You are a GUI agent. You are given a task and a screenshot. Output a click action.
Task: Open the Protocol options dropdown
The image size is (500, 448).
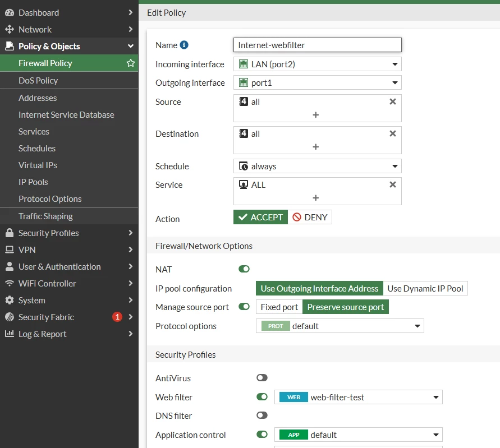click(340, 326)
